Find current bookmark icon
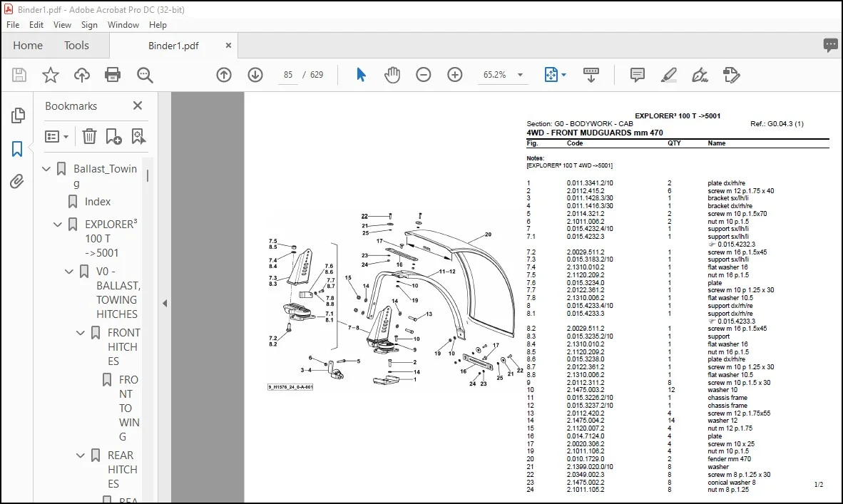Image resolution: width=843 pixels, height=504 pixels. pos(138,136)
